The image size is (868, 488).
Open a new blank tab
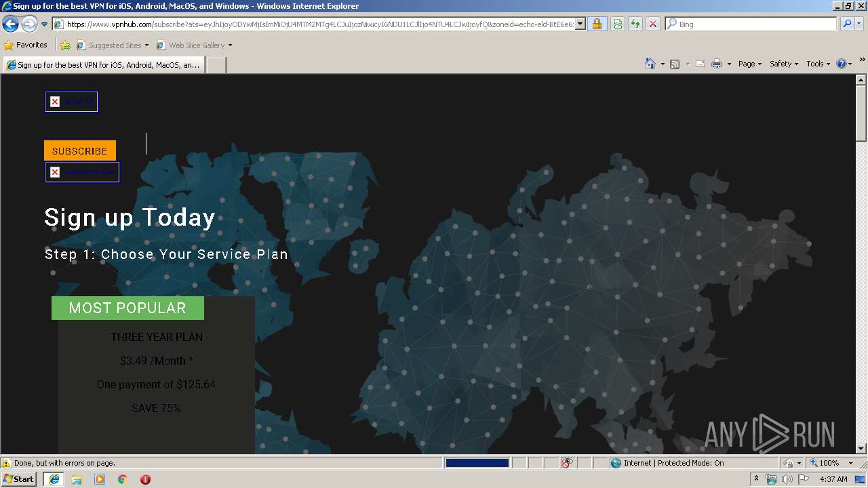click(x=216, y=65)
